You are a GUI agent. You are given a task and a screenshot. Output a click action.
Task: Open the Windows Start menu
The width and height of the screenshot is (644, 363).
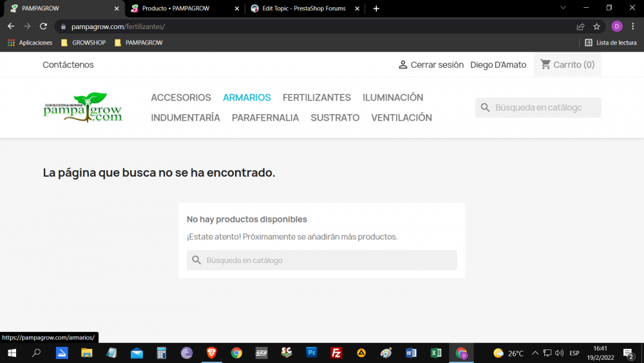[x=12, y=353]
